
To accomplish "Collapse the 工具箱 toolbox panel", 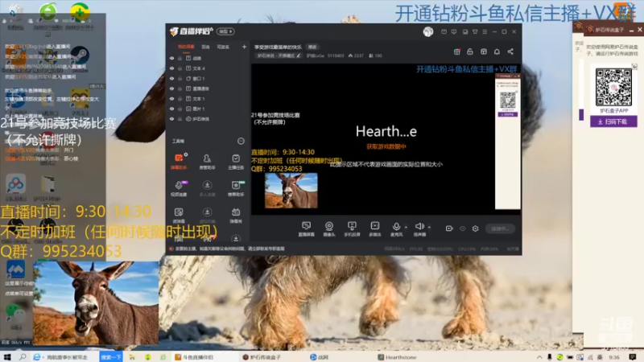I will click(x=241, y=142).
